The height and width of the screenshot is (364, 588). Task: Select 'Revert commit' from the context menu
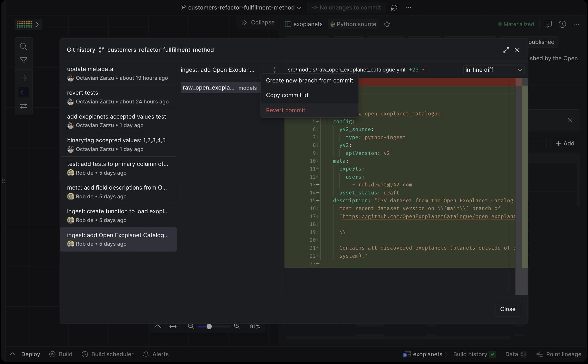pyautogui.click(x=286, y=111)
